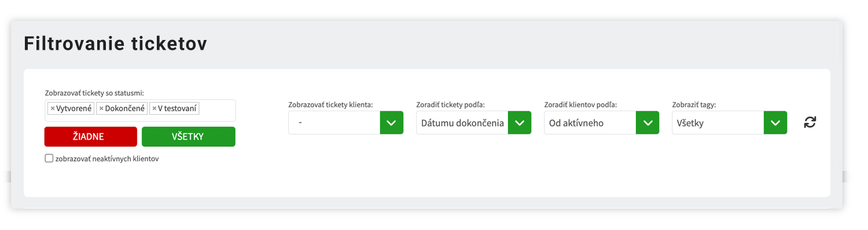
Task: Remove the Vytvorené status tag
Action: pos(53,108)
